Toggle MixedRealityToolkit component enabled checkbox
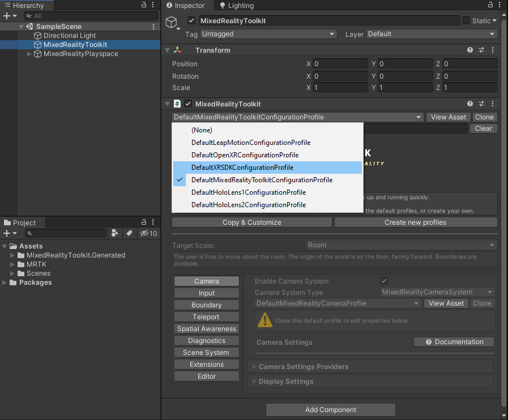The width and height of the screenshot is (508, 420). point(188,104)
